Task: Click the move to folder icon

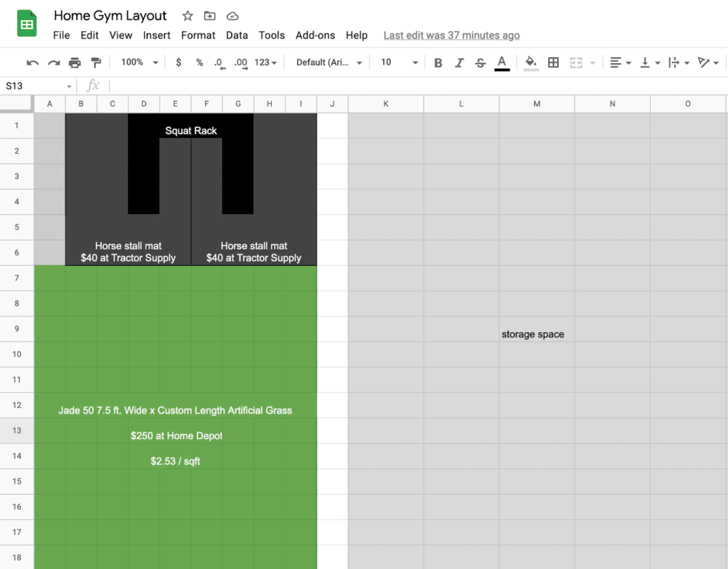Action: coord(210,16)
